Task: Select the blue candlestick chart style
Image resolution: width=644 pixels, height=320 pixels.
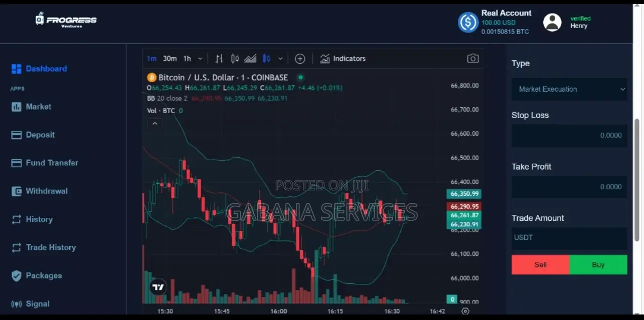Action: point(266,59)
